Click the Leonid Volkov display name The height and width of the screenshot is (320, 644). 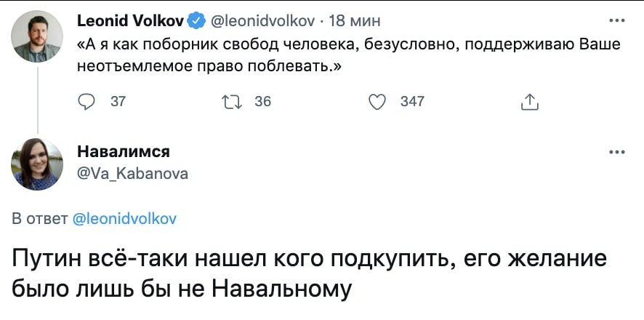pyautogui.click(x=132, y=20)
